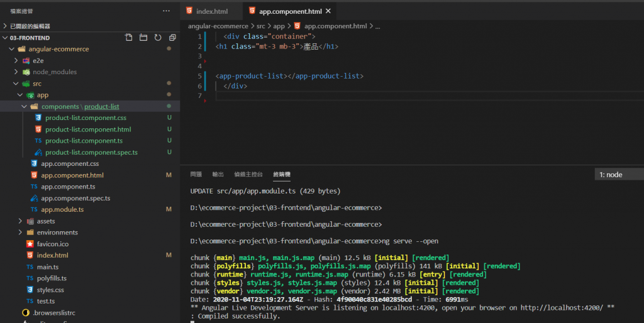Click the New Folder icon in explorer header

click(x=143, y=38)
